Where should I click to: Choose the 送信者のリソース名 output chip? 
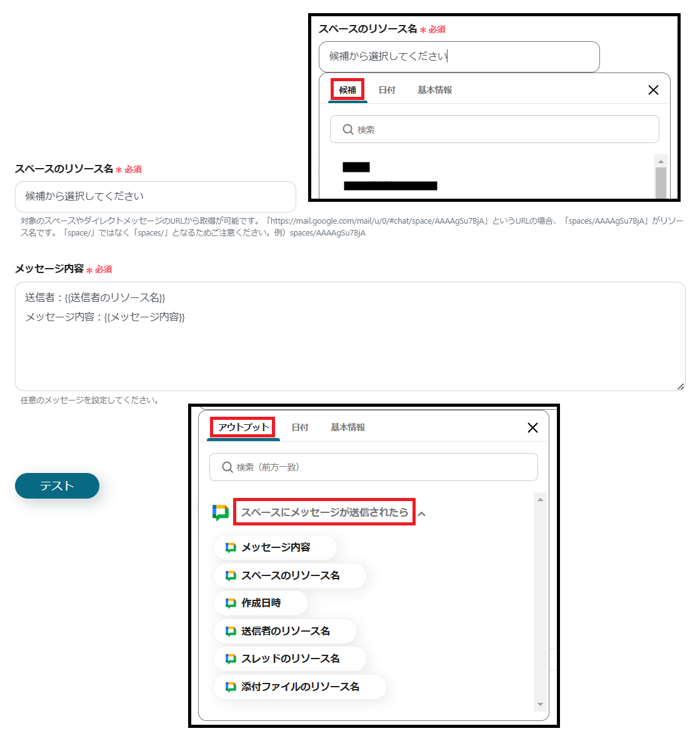tap(284, 631)
